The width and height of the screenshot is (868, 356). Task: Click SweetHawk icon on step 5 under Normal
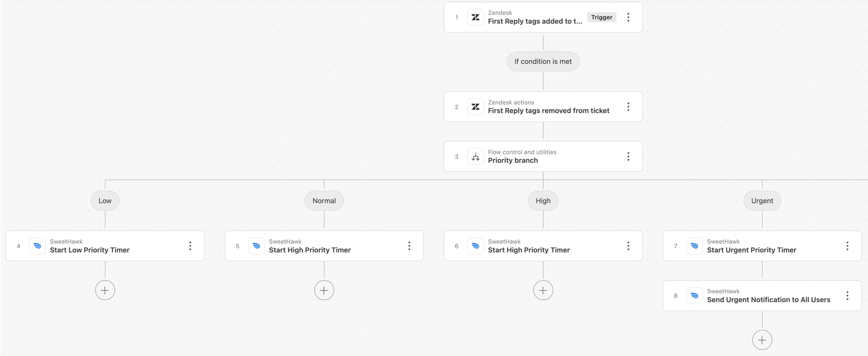pyautogui.click(x=257, y=246)
